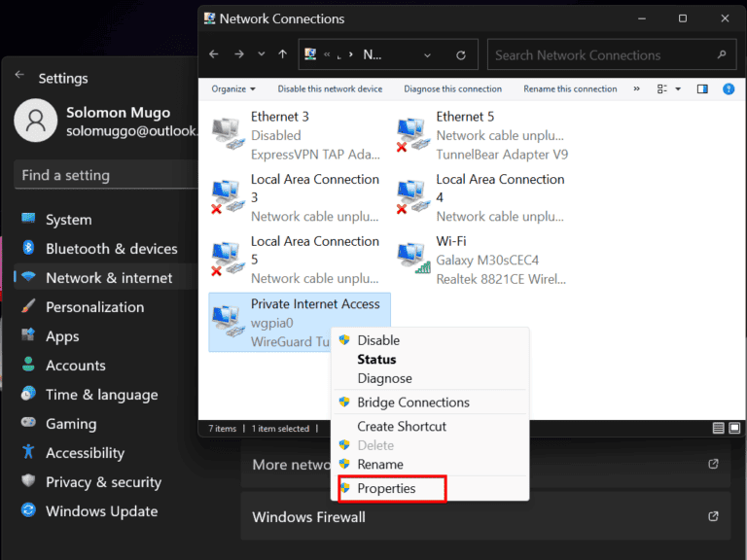Click the Wi-Fi adapter icon
This screenshot has height=560, width=747.
pyautogui.click(x=414, y=258)
